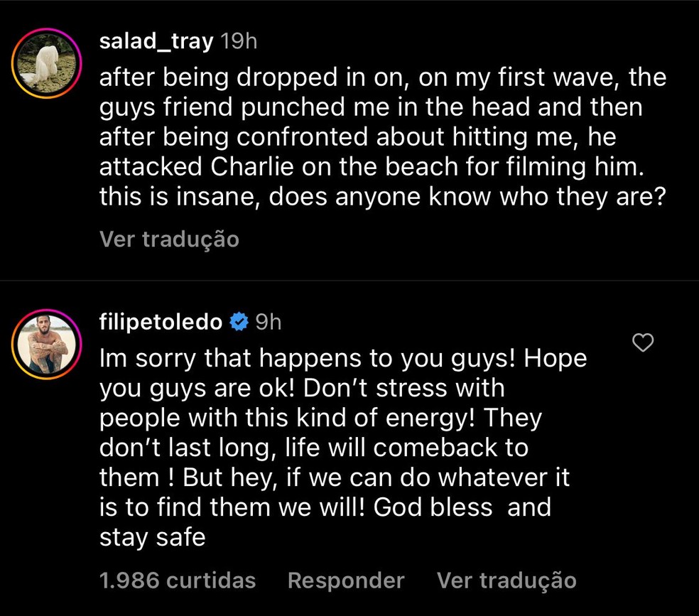This screenshot has width=699, height=616.
Task: Expand 'Ver tradução' below filipetoledo's reply
Action: (x=506, y=580)
